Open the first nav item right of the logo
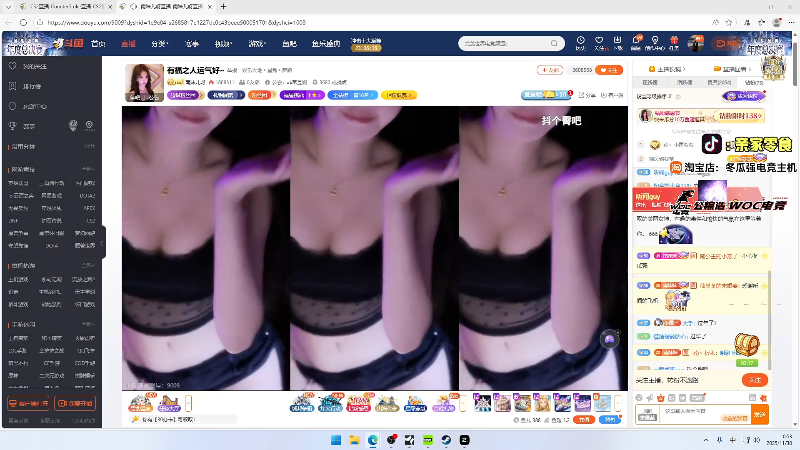This screenshot has width=800, height=450. pos(98,44)
